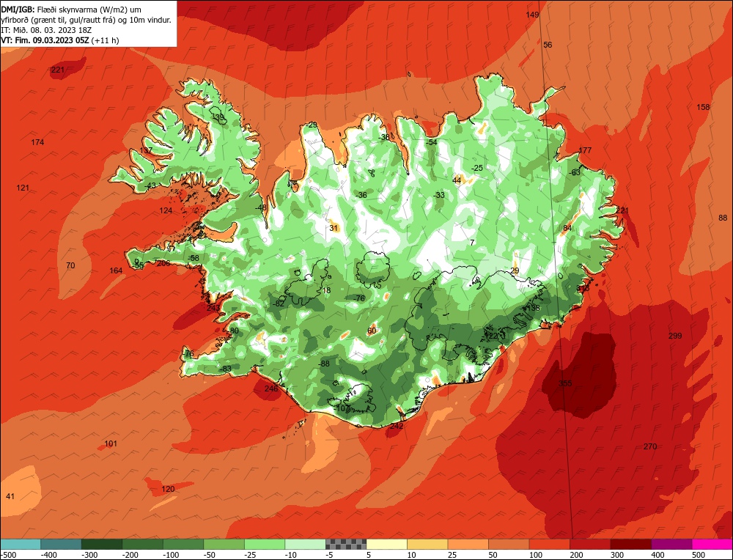Click the 120 value in the southern sea

[168, 489]
